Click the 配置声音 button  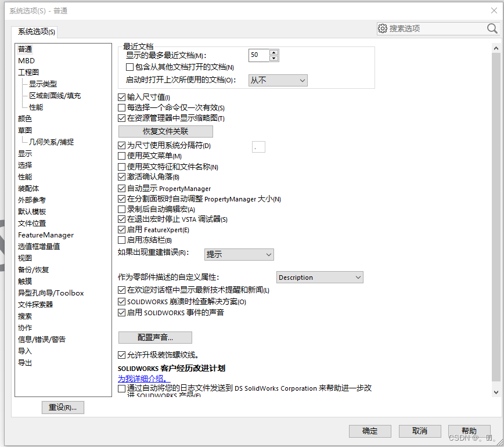coord(155,337)
